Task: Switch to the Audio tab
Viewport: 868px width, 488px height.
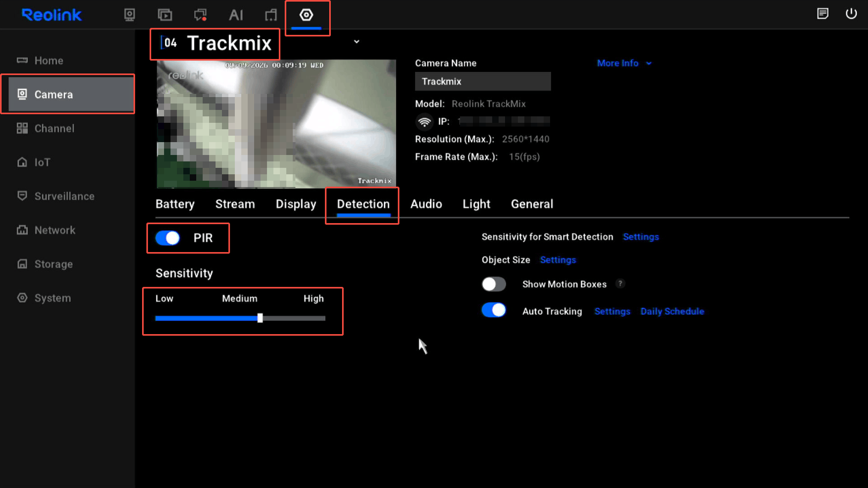Action: click(426, 204)
